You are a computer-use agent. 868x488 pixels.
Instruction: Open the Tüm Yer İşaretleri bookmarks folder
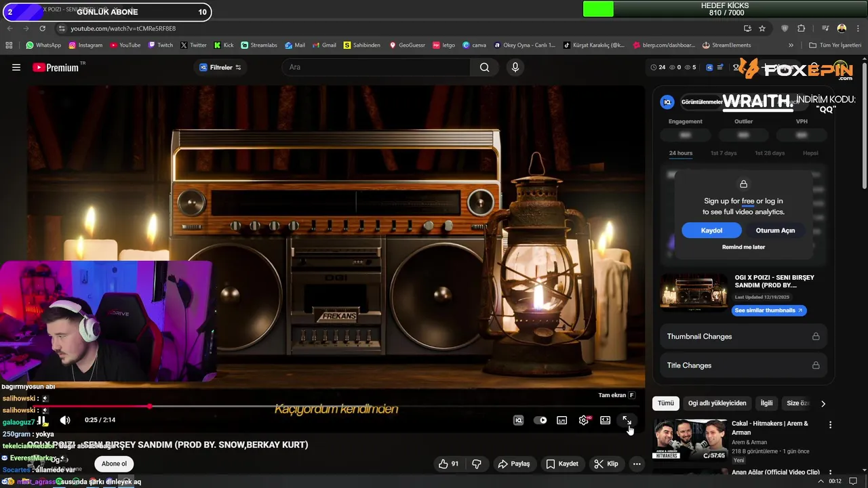(x=835, y=45)
